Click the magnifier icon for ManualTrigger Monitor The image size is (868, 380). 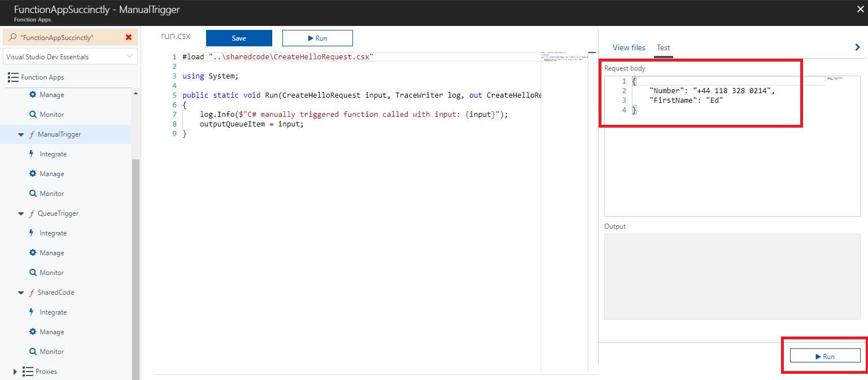point(32,193)
